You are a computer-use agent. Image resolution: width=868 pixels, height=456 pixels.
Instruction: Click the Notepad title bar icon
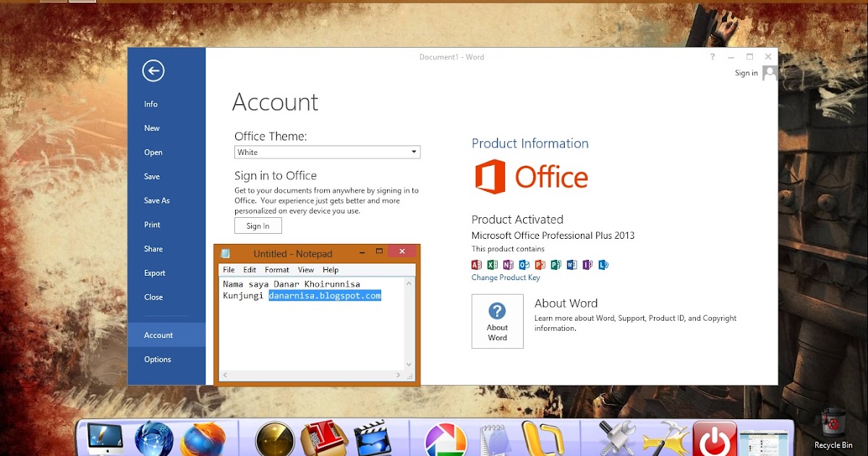226,253
